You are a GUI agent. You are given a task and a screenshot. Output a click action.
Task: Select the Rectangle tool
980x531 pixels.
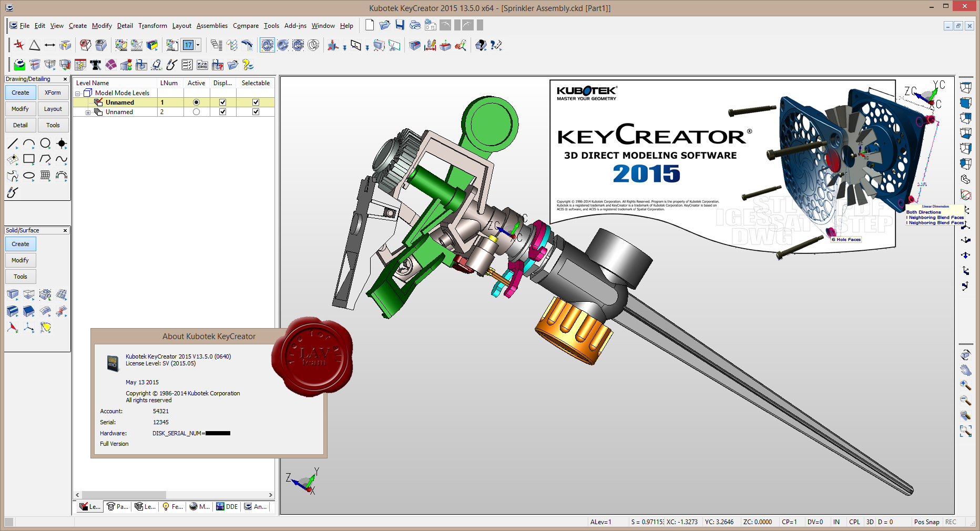(x=29, y=159)
